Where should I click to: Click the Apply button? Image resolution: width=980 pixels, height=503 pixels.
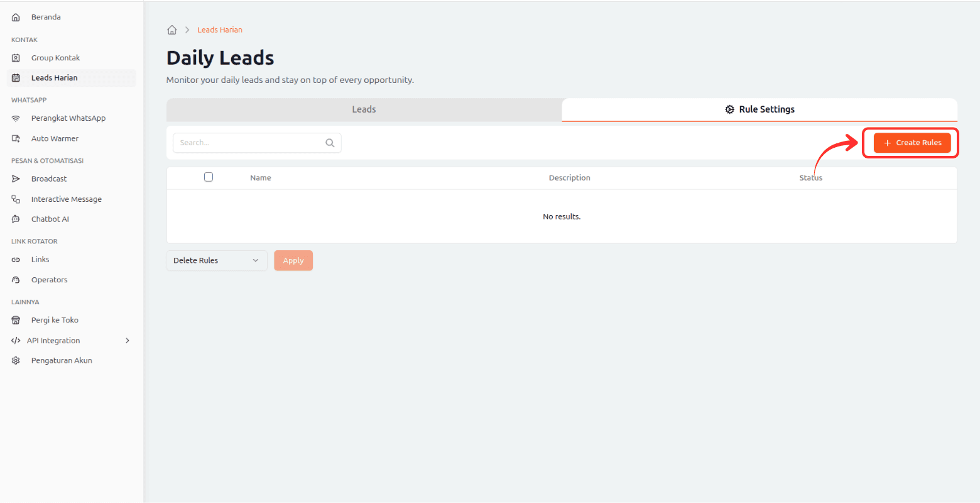click(x=293, y=260)
